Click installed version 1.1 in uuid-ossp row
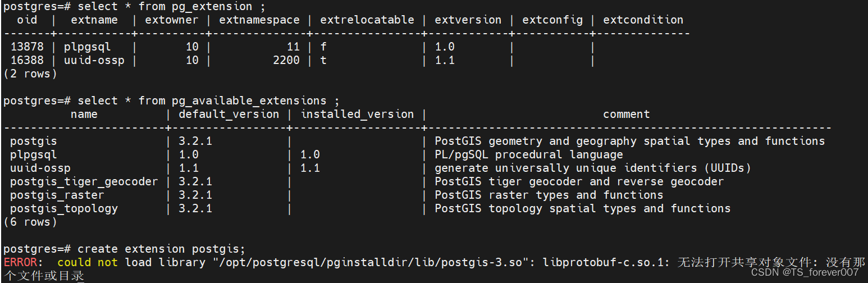The height and width of the screenshot is (283, 868). 310,168
